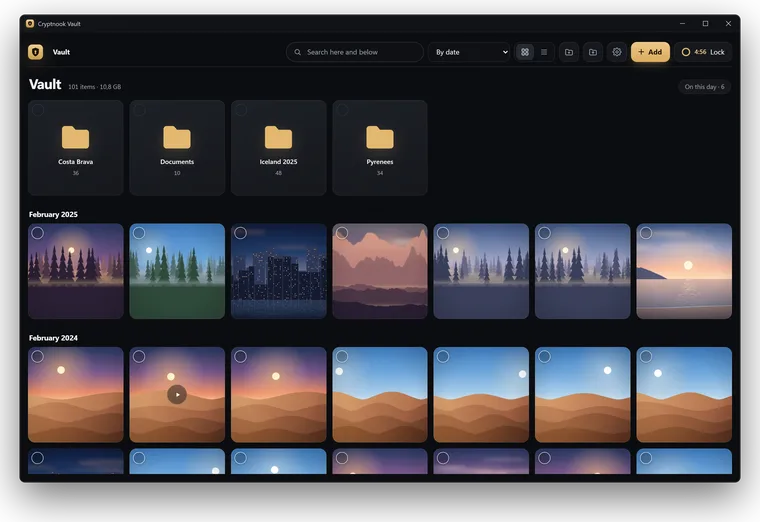The width and height of the screenshot is (760, 522).
Task: Play the desert sunset video
Action: [x=177, y=395]
